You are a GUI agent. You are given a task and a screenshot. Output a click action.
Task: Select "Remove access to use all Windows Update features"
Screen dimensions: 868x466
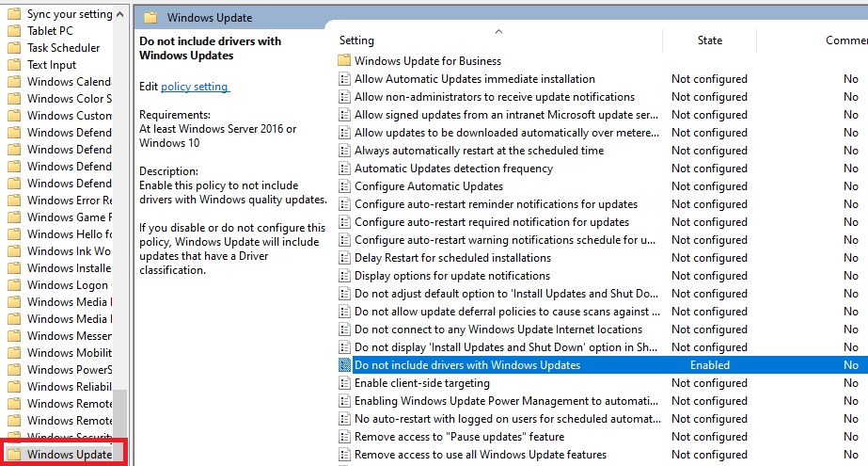tap(480, 455)
